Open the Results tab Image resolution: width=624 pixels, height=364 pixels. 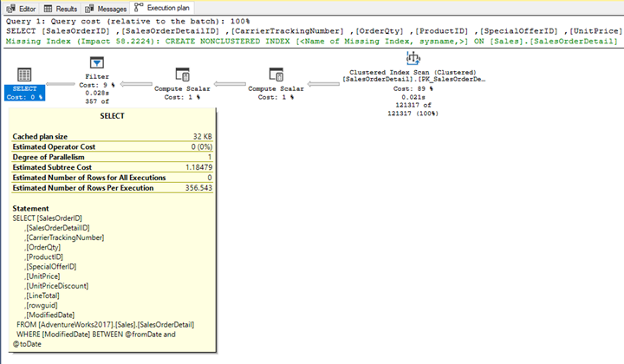(x=61, y=9)
